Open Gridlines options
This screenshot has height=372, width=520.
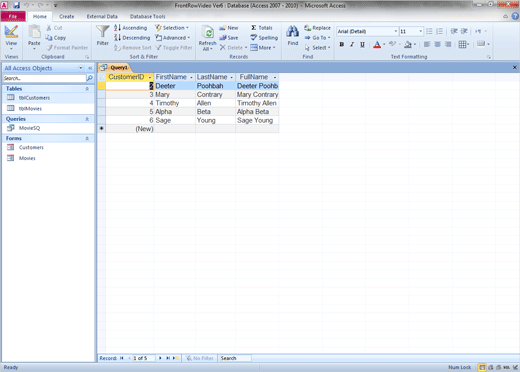pos(463,44)
